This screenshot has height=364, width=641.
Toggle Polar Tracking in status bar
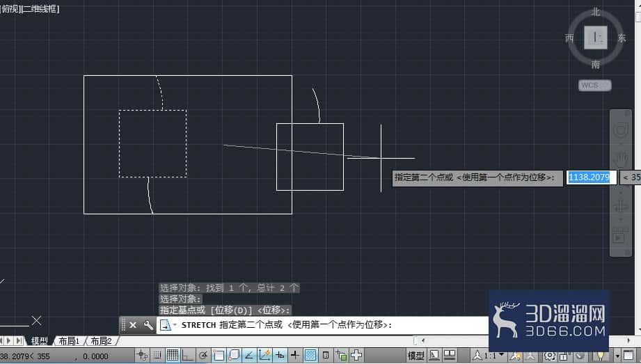[x=203, y=355]
